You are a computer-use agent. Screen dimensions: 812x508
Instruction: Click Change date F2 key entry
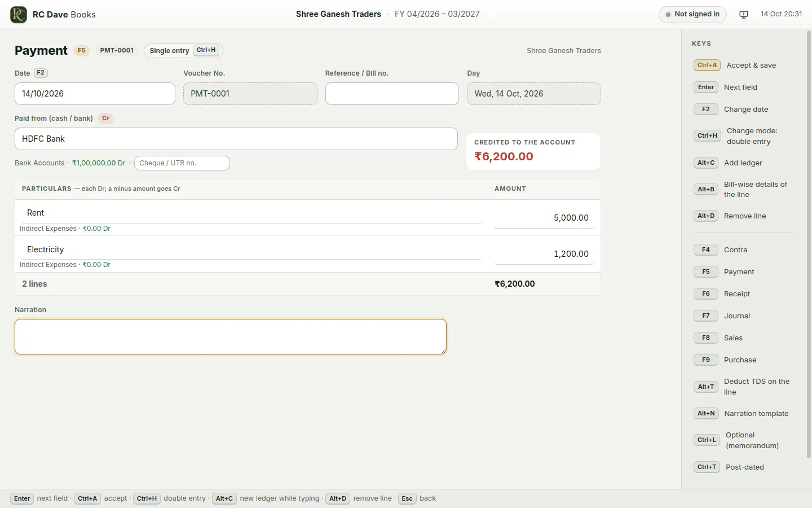click(x=744, y=110)
